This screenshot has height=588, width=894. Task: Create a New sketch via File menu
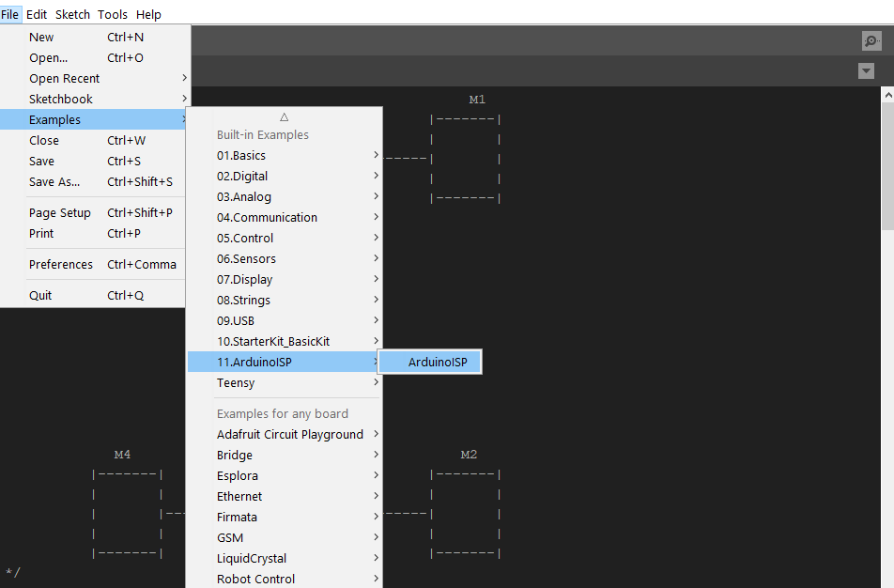point(41,37)
